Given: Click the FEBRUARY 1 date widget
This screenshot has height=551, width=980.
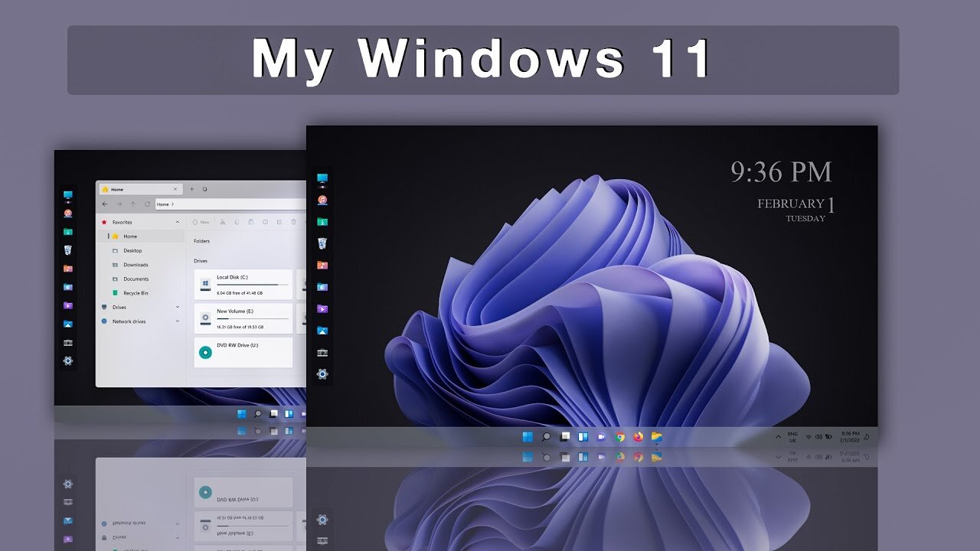Looking at the screenshot, I should pos(796,204).
